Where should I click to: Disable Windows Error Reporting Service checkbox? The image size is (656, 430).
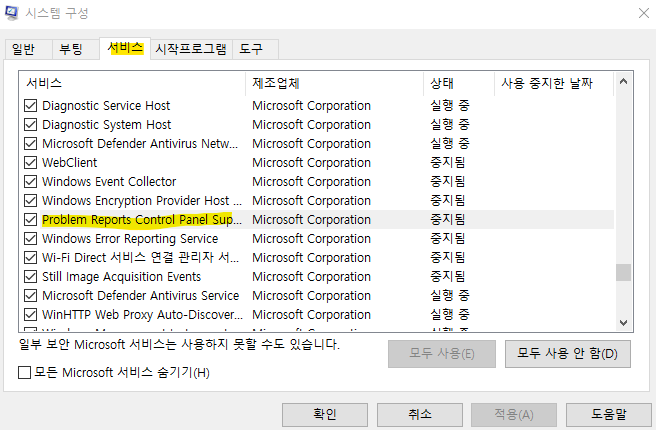31,238
